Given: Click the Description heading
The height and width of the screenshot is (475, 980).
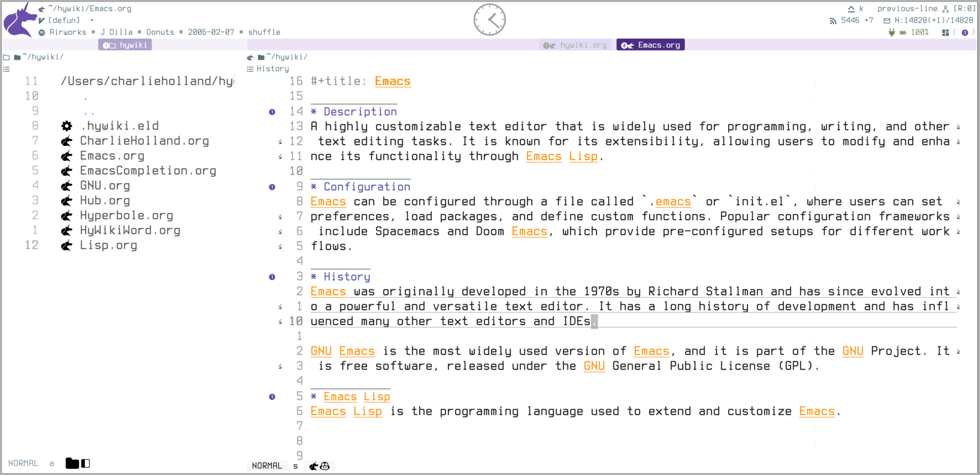Looking at the screenshot, I should [x=360, y=112].
